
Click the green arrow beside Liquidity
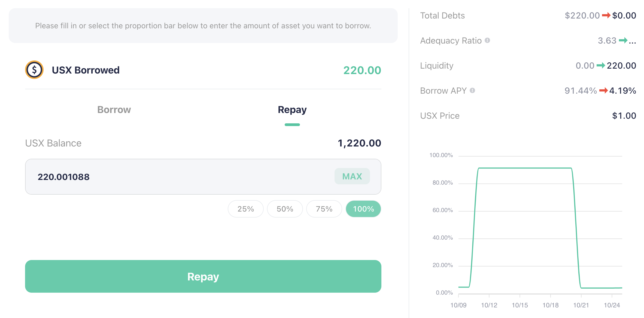(600, 66)
